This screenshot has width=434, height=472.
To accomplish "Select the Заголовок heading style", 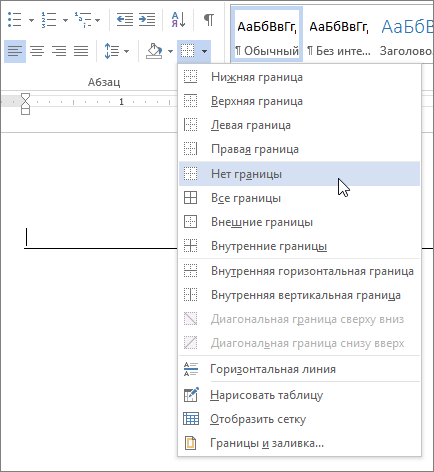I will [406, 34].
